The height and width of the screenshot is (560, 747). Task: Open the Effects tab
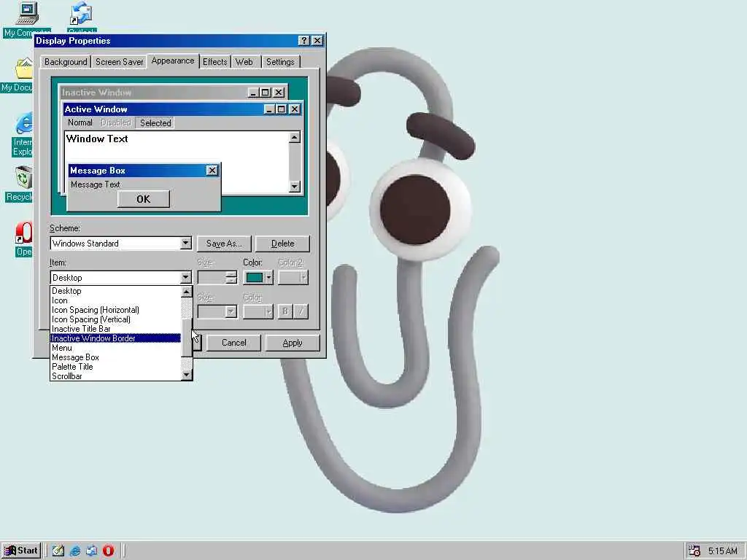215,62
